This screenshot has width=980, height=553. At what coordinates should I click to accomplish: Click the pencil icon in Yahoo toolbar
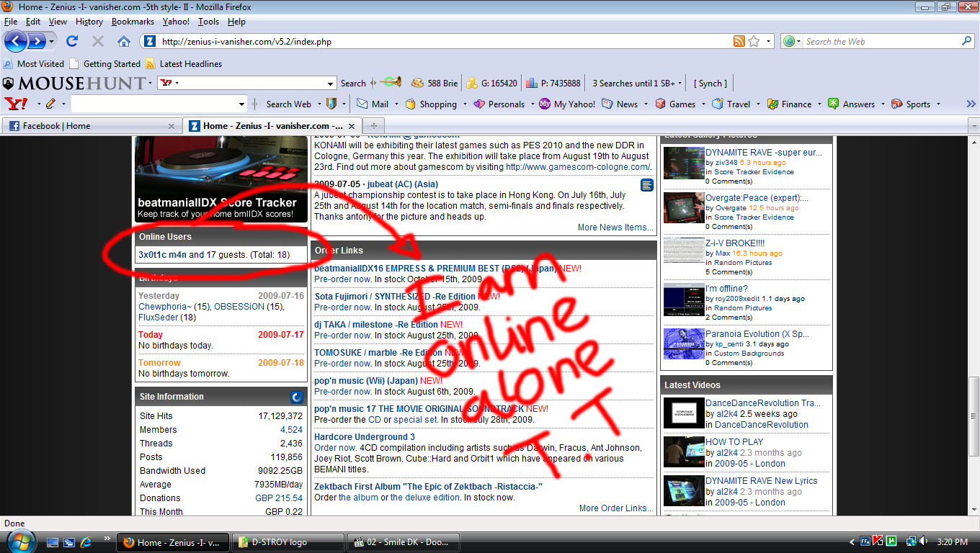[50, 104]
